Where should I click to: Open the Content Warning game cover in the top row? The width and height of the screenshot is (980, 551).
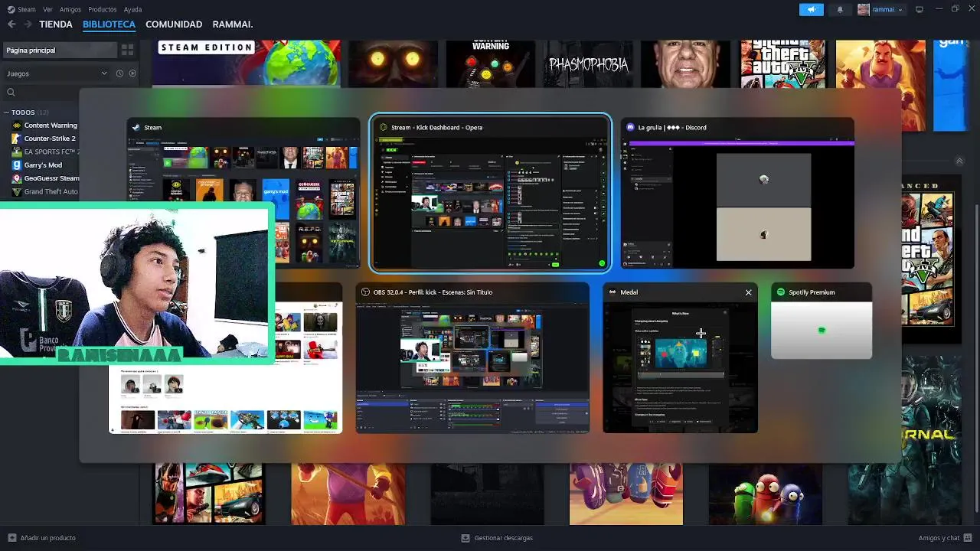490,64
